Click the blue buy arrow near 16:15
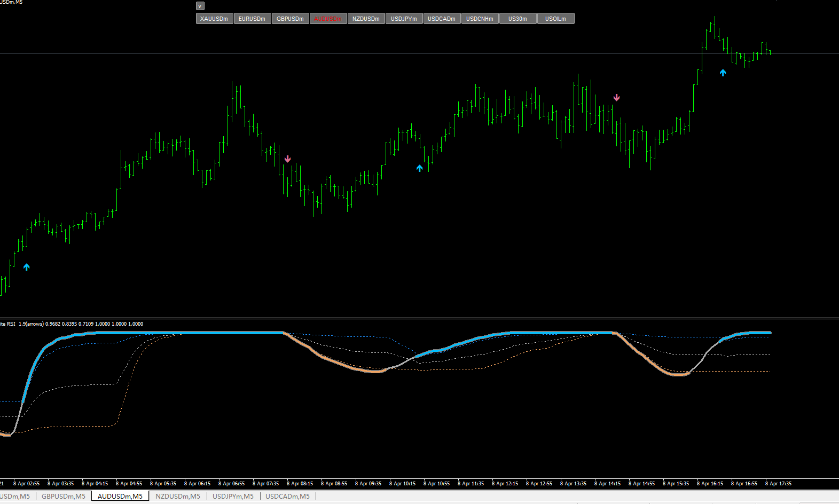Screen dimensions: 839x504 tap(723, 73)
